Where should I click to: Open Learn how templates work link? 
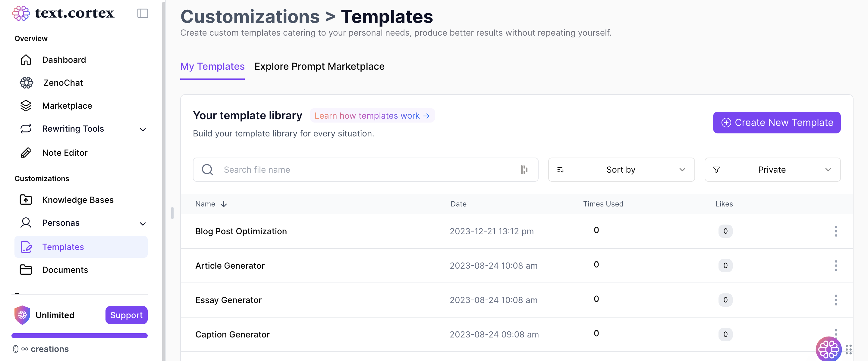(372, 115)
